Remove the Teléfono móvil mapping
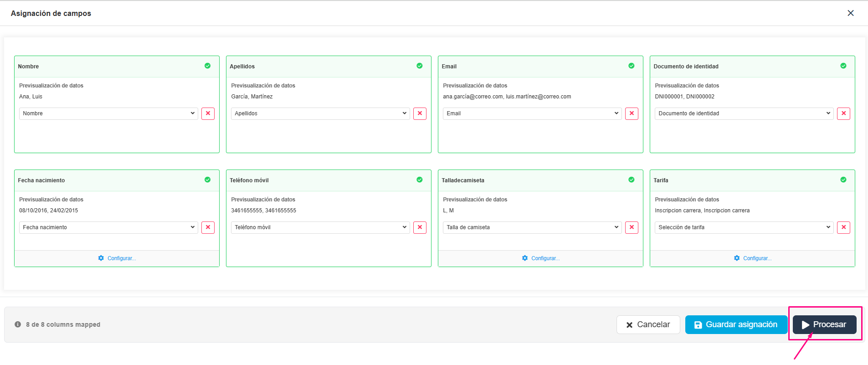 [x=420, y=227]
